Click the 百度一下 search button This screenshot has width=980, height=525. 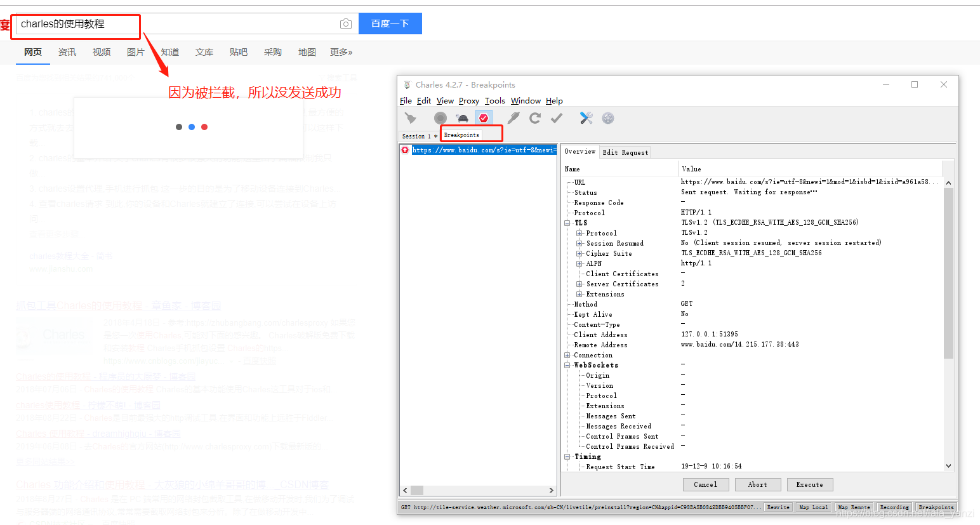pos(390,23)
